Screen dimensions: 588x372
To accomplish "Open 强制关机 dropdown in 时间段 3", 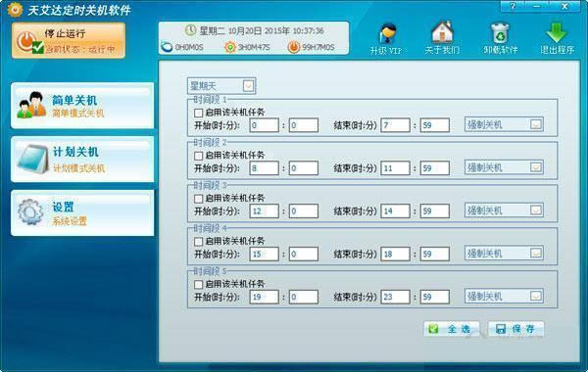I will coord(504,210).
